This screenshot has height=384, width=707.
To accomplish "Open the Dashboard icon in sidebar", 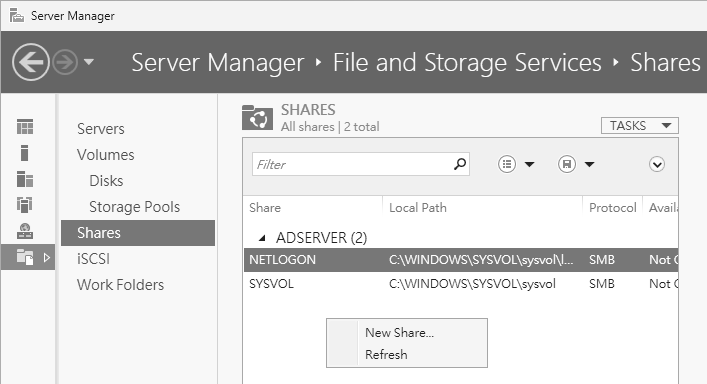I will point(25,127).
